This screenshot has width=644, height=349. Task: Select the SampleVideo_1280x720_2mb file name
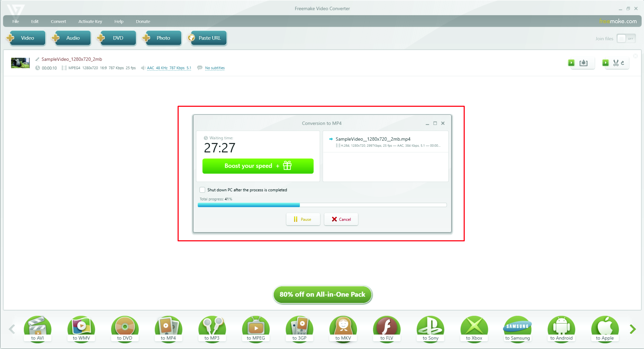point(72,59)
